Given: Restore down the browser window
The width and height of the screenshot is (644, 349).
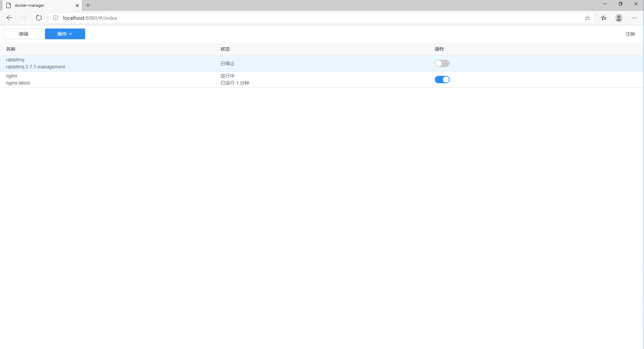Looking at the screenshot, I should 621,4.
